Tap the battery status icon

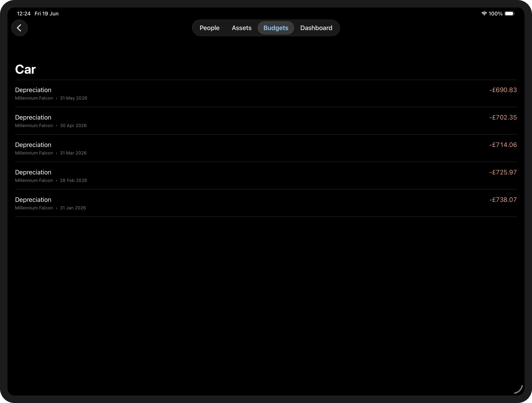509,14
